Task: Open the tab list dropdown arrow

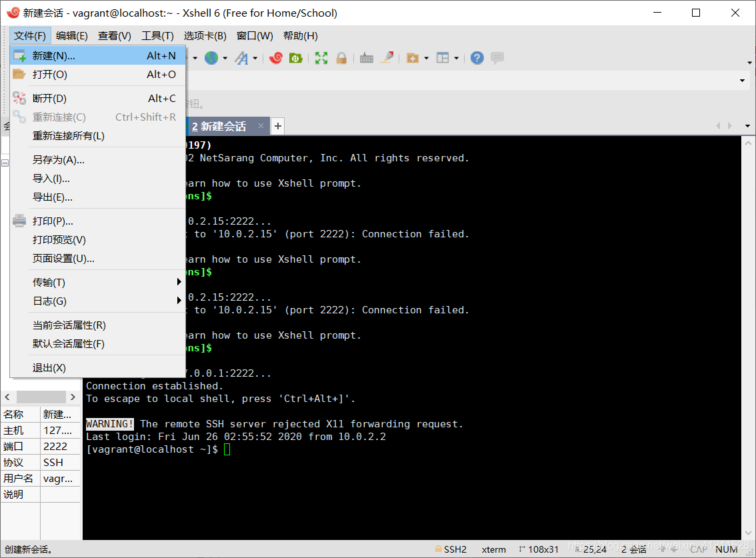Action: (x=747, y=126)
